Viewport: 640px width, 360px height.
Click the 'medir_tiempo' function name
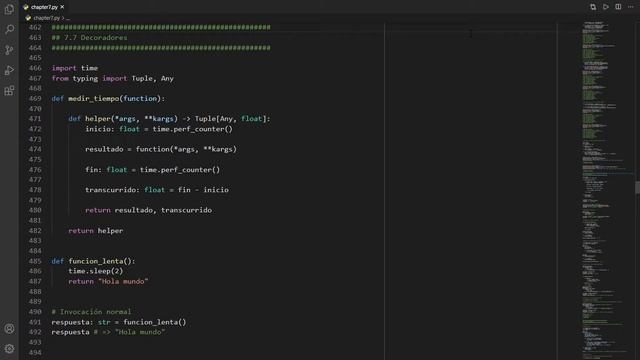click(93, 98)
